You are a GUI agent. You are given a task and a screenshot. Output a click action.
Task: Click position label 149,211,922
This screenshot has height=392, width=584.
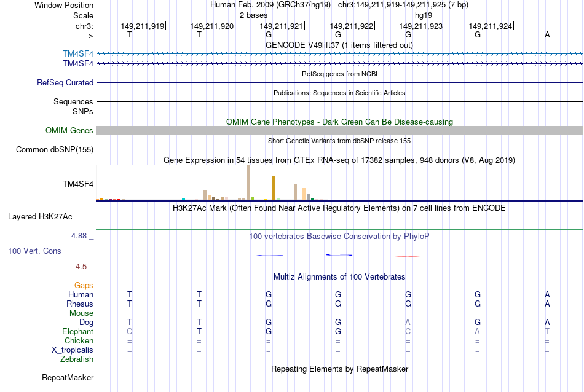click(x=351, y=26)
